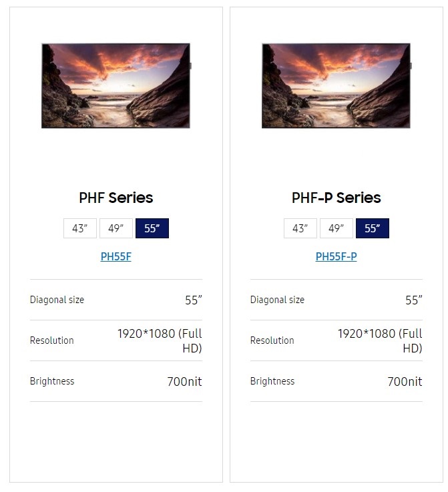Click Resolution label in PHF-P Series card

click(x=272, y=340)
